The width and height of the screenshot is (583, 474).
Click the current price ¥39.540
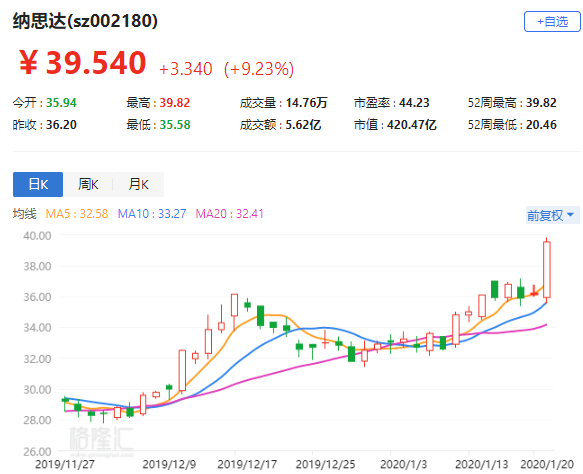83,63
